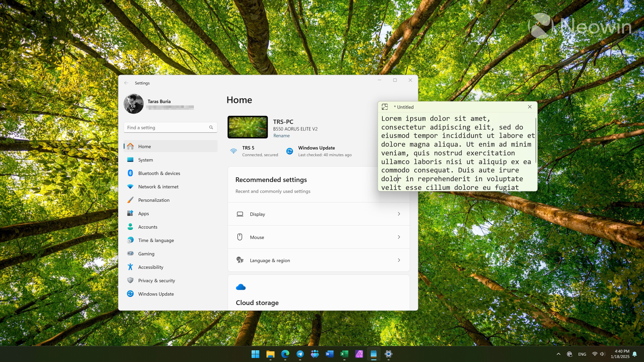Open Telegram messenger icon in taskbar
The image size is (644, 362).
[300, 354]
